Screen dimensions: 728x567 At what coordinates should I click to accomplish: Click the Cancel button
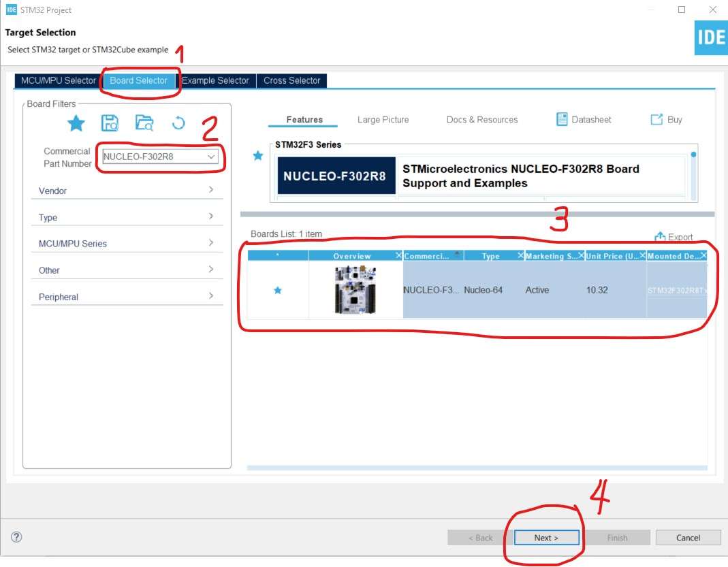688,538
